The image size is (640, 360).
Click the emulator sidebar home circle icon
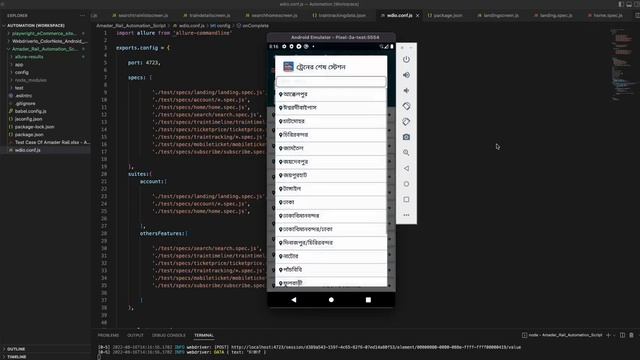406,184
